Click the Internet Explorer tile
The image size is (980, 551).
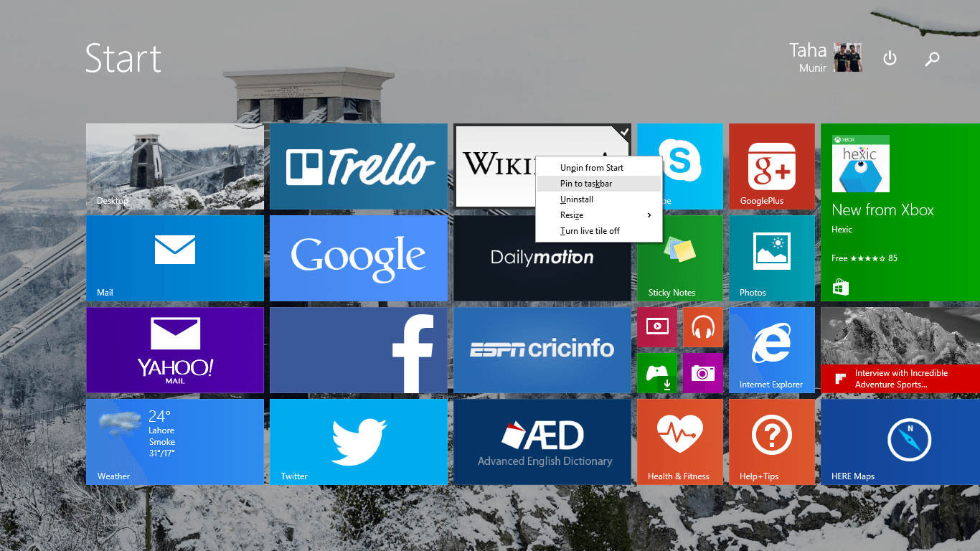click(x=771, y=349)
